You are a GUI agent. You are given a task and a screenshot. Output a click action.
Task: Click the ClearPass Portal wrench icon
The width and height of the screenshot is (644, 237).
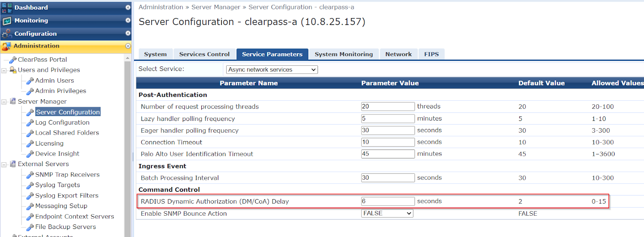coord(13,60)
